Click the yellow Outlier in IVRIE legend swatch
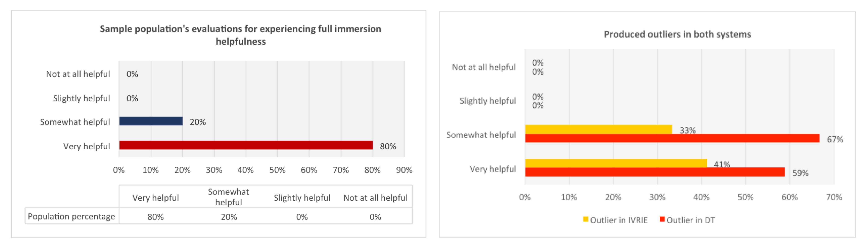This screenshot has height=248, width=868. [585, 219]
